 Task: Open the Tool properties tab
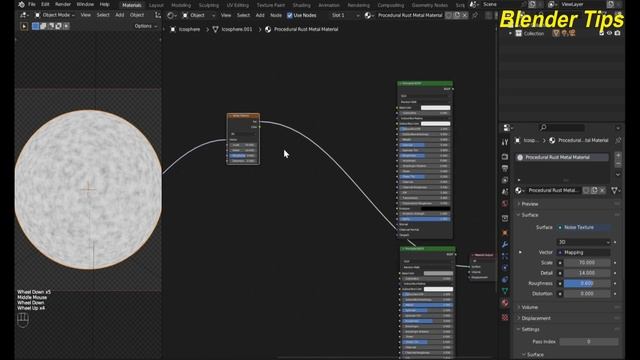(505, 142)
